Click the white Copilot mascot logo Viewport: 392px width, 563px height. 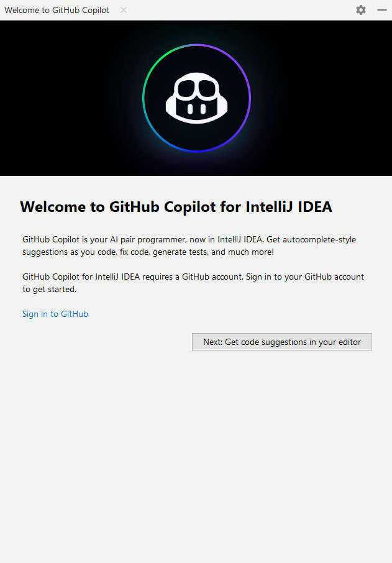click(x=196, y=98)
